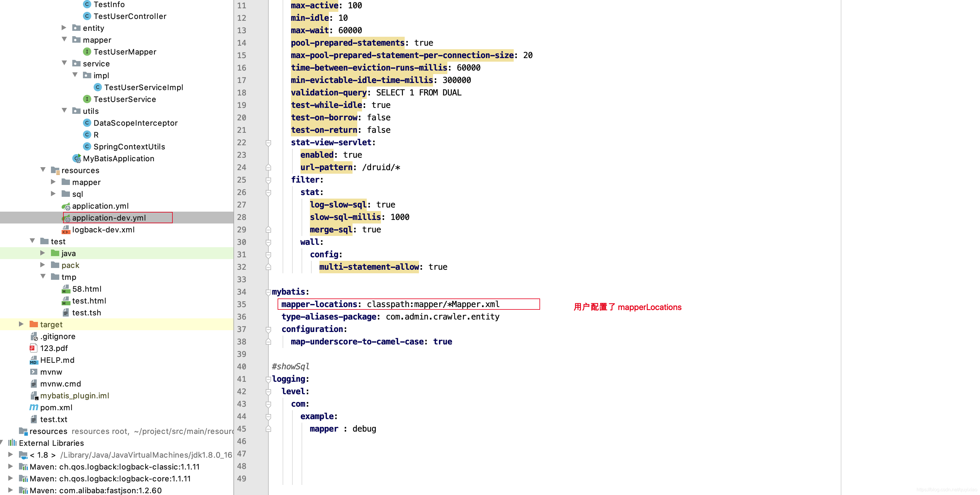Collapse the service package
Screen dimensions: 980x495
click(x=64, y=63)
